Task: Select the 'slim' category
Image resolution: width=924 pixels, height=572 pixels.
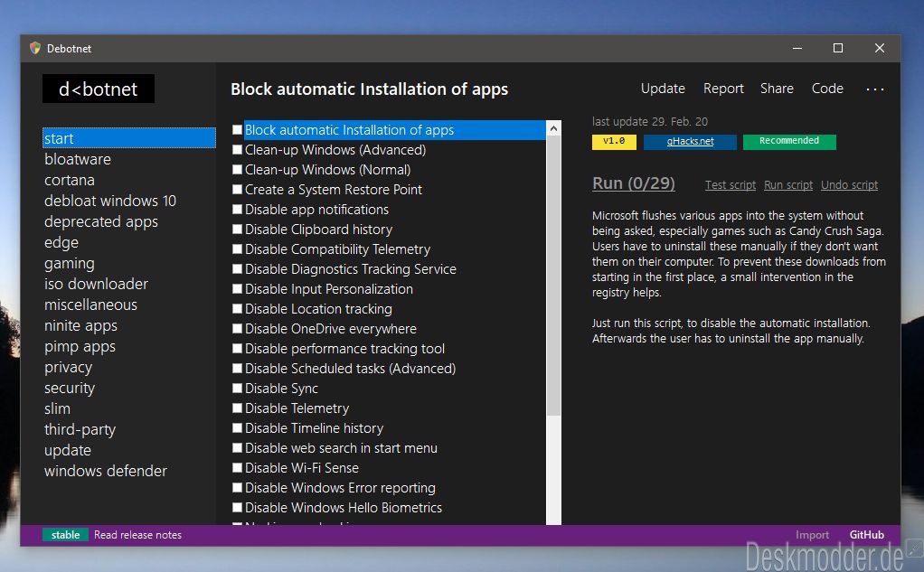Action: pos(57,408)
